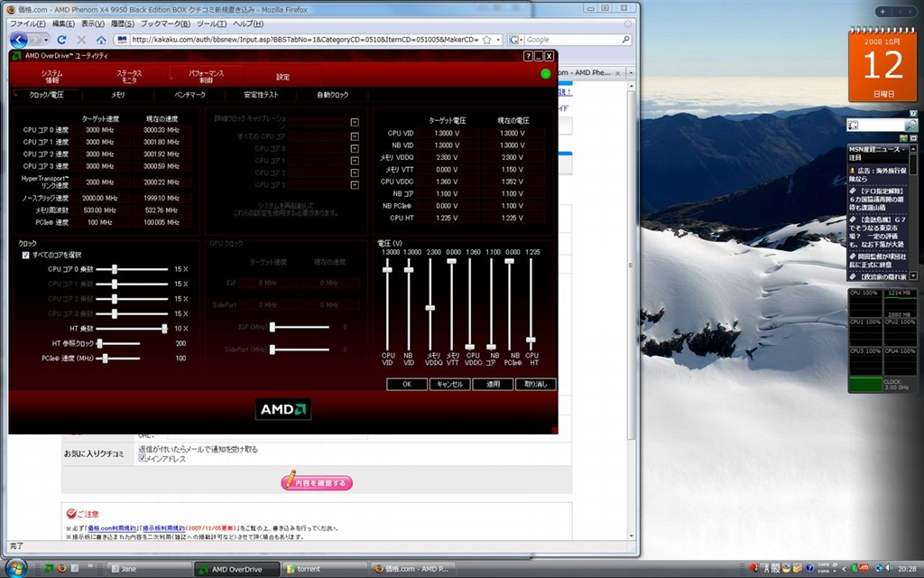Open Firefox history dropdown next to forward button
This screenshot has height=578, width=924.
click(x=47, y=40)
